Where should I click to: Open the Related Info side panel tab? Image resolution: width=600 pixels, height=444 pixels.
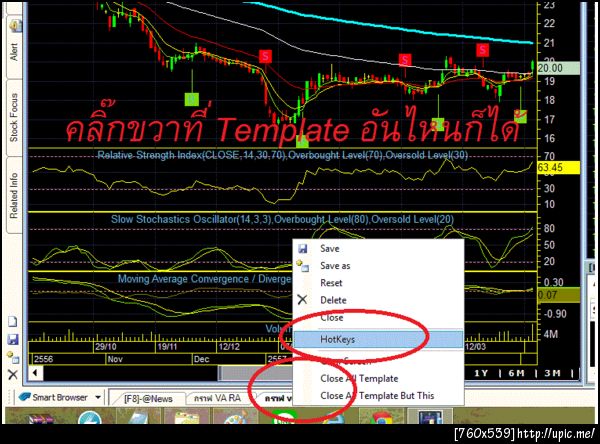(x=14, y=196)
